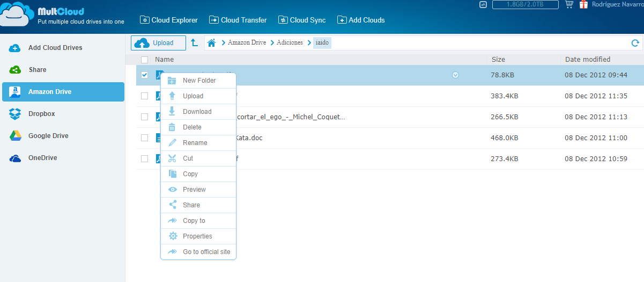Click the 1.8GB/2.0TB storage usage bar
The width and height of the screenshot is (644, 282).
[x=525, y=4]
